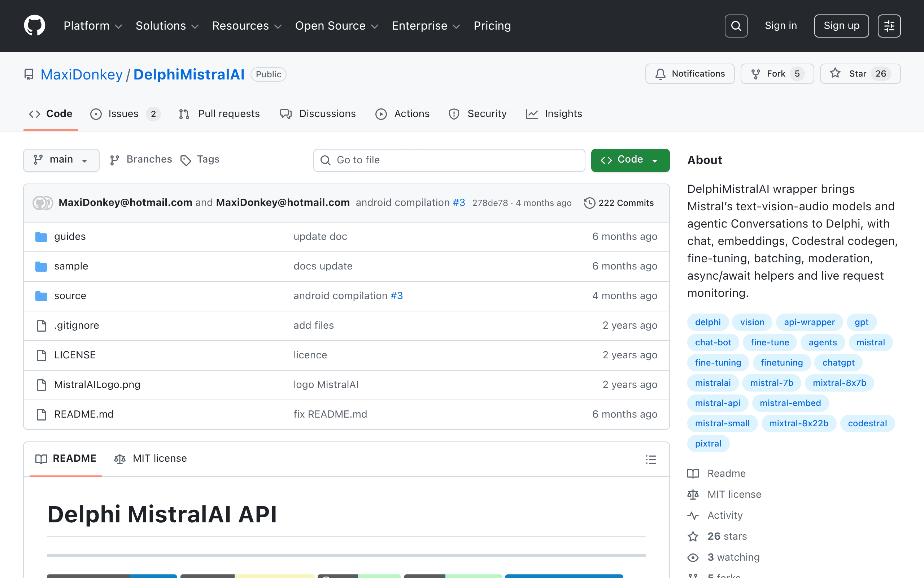Click the book icon beside Readme in About
924x578 pixels.
(693, 474)
